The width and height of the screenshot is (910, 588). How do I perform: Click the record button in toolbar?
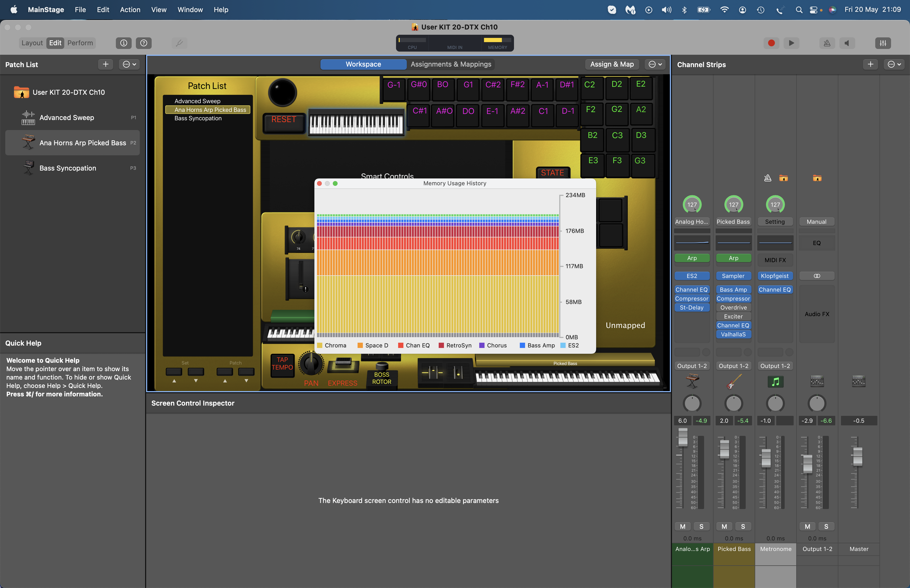point(771,43)
